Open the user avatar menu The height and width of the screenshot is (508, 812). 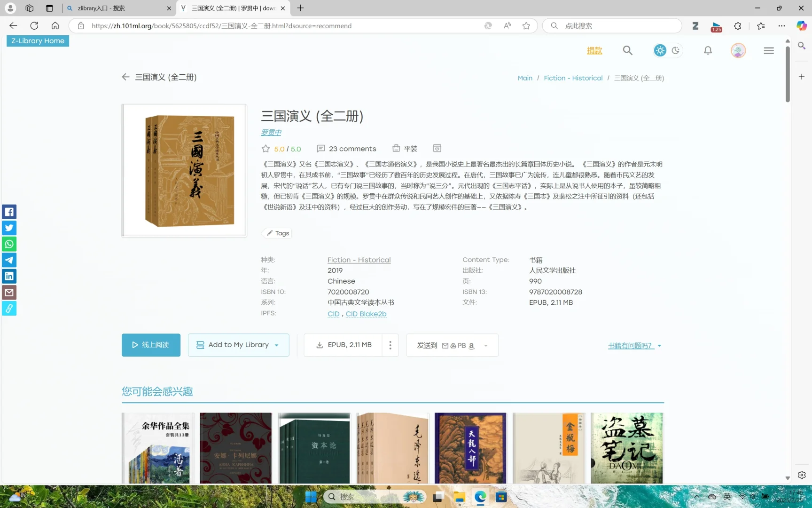click(738, 50)
